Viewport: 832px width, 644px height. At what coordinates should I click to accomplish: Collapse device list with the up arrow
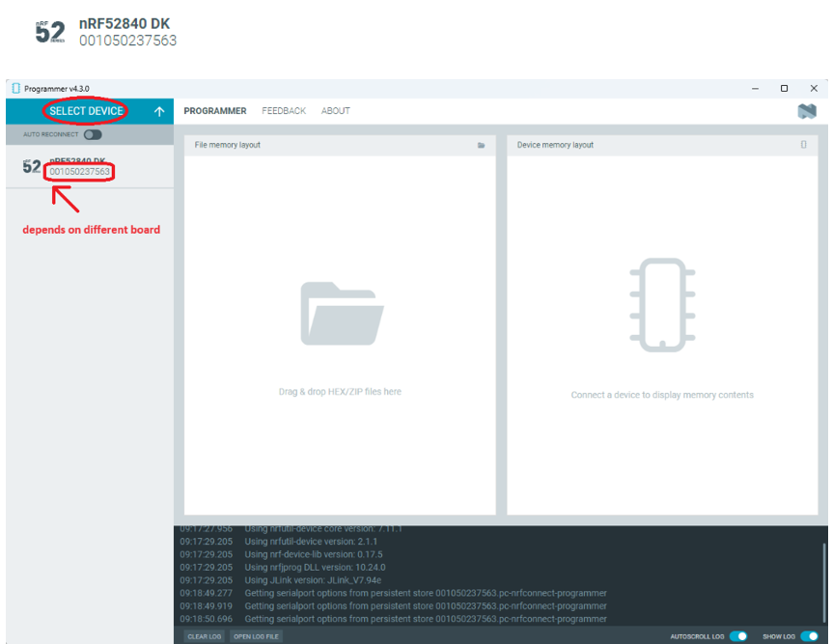click(x=159, y=111)
